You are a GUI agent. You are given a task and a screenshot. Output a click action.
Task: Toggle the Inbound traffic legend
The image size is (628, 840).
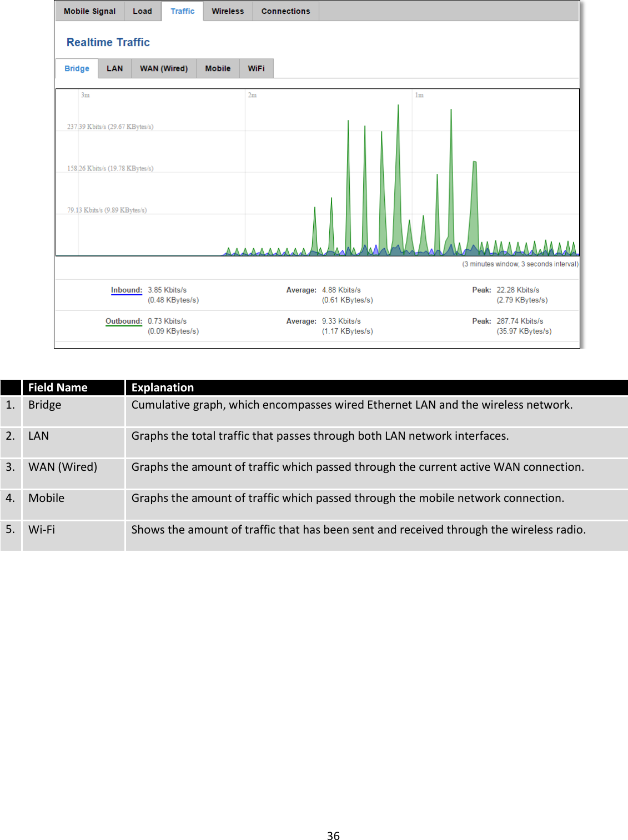(126, 290)
